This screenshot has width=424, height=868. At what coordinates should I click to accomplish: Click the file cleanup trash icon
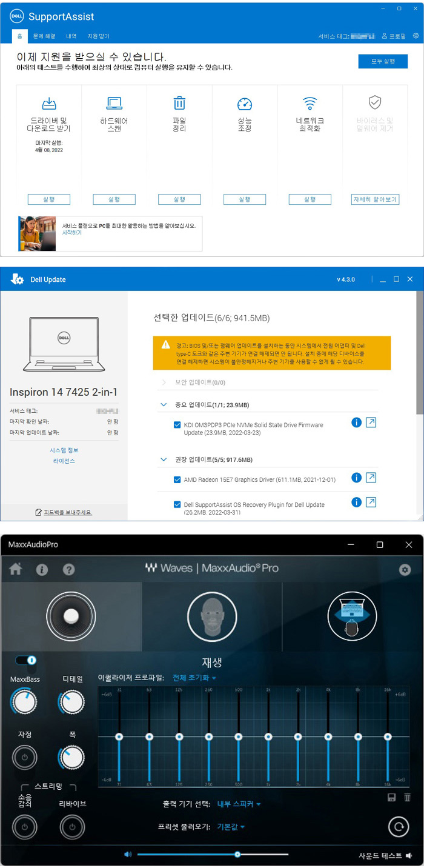pos(179,102)
